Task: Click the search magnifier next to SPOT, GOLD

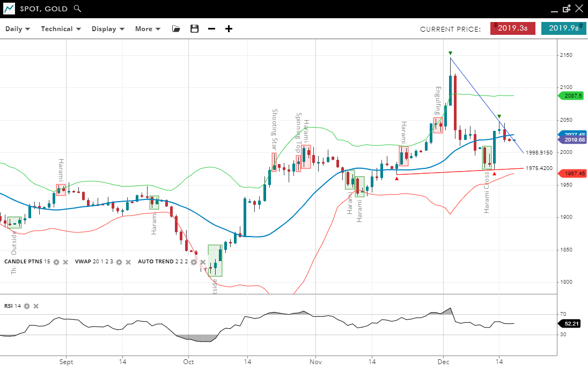Action: tap(78, 9)
